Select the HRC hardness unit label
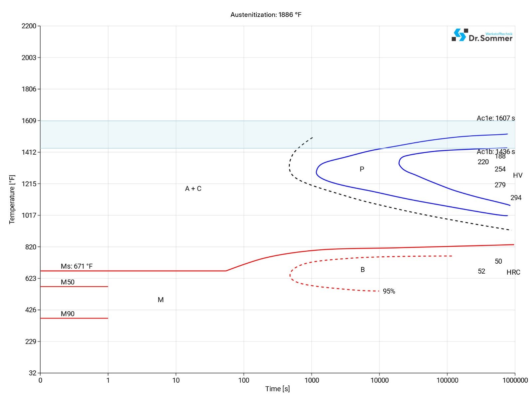This screenshot has width=532, height=399. pos(513,272)
